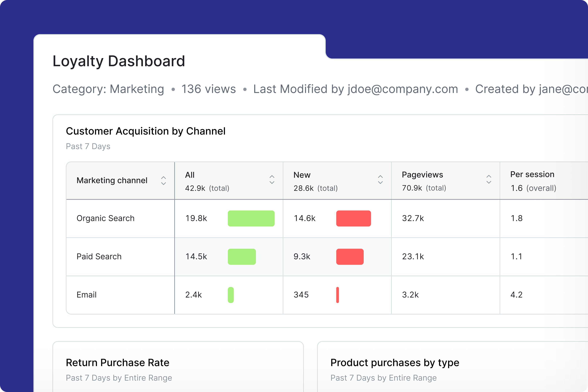588x392 pixels.
Task: Sort Pageviews column using arrow icon
Action: 489,179
